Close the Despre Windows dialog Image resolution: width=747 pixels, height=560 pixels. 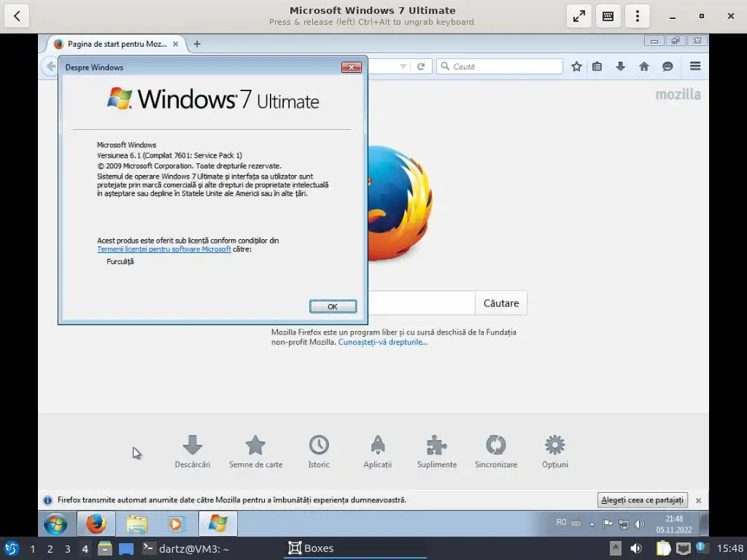click(x=351, y=67)
